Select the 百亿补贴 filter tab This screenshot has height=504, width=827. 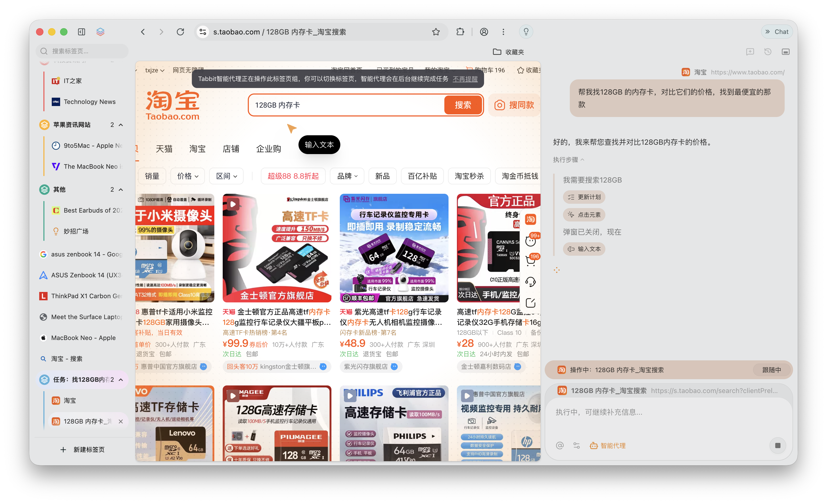422,176
